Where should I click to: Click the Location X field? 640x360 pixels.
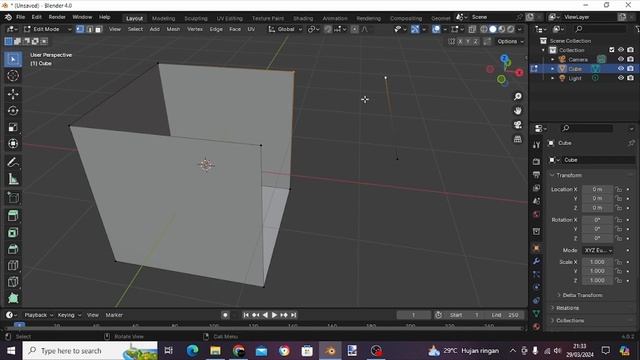point(597,189)
